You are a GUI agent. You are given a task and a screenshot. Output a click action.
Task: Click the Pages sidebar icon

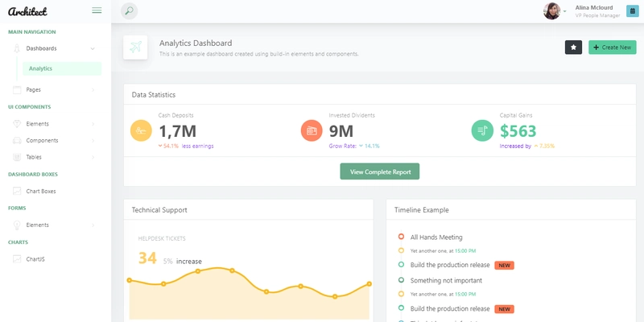(x=17, y=89)
